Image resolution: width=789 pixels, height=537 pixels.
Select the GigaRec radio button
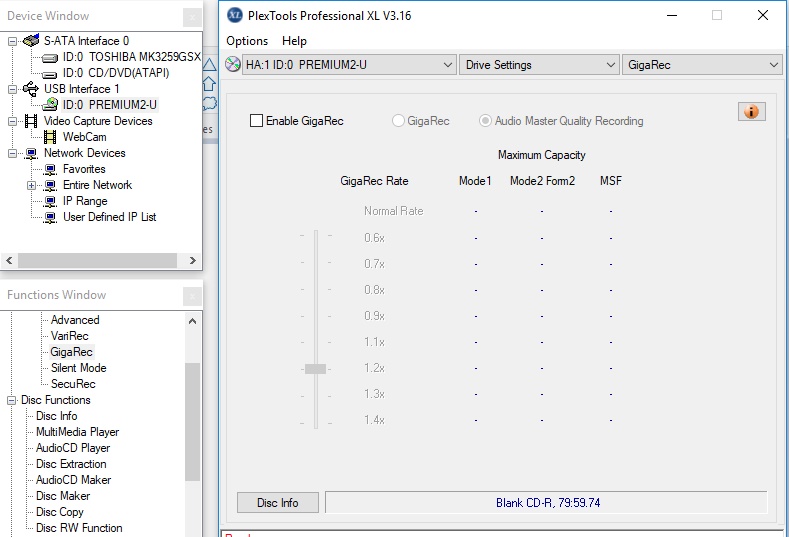[x=398, y=121]
